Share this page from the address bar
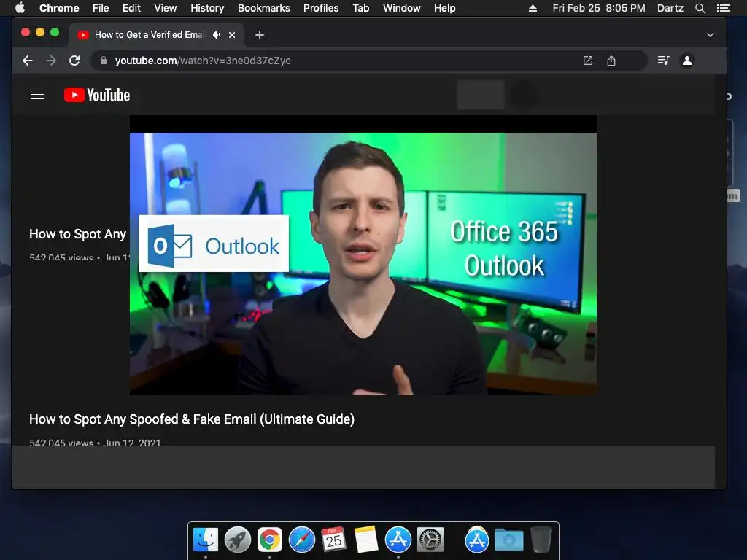The height and width of the screenshot is (560, 747). (x=611, y=61)
